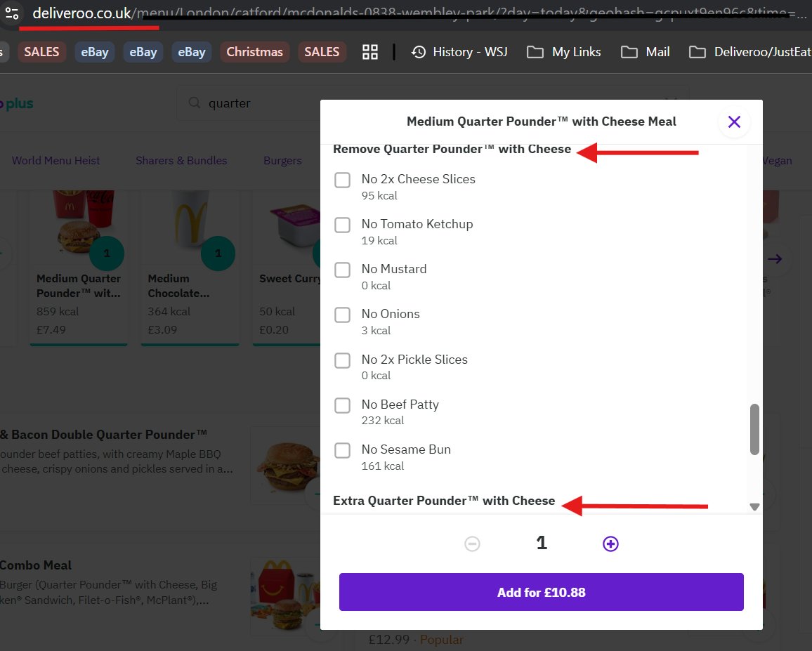Click the Remove Quarter Pounder with Cheese heading
The image size is (812, 651).
click(x=452, y=149)
